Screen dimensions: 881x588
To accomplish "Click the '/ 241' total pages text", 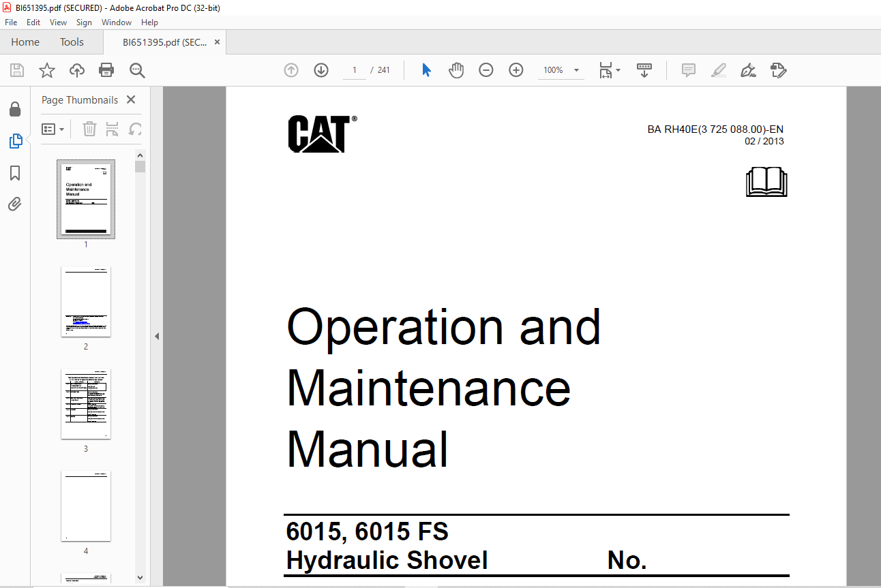I will (x=380, y=70).
